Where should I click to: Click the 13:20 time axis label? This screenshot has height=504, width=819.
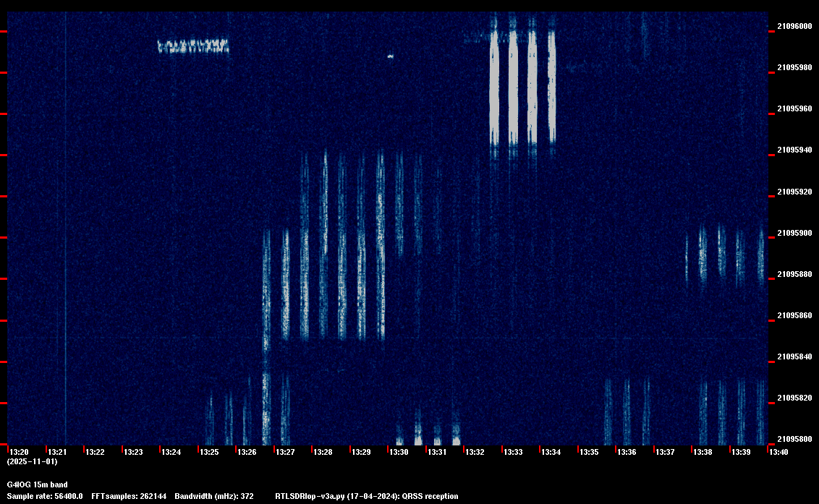20,452
